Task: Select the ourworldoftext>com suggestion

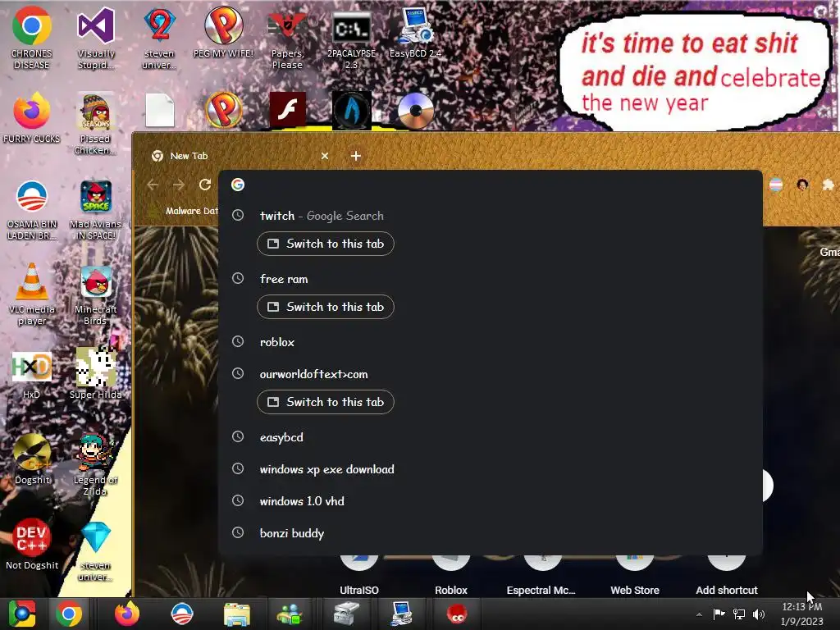Action: click(491, 374)
